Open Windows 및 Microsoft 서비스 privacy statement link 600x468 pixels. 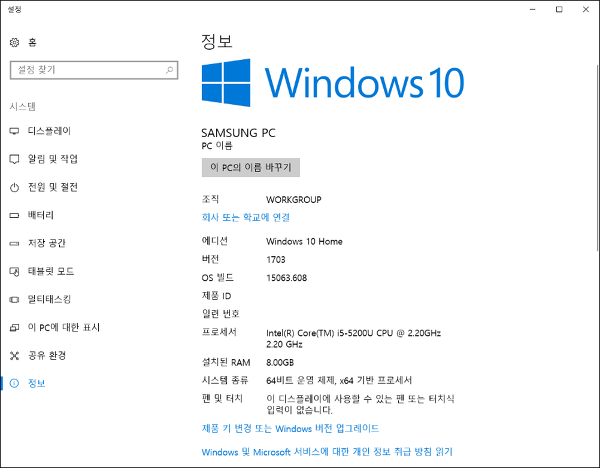327,452
